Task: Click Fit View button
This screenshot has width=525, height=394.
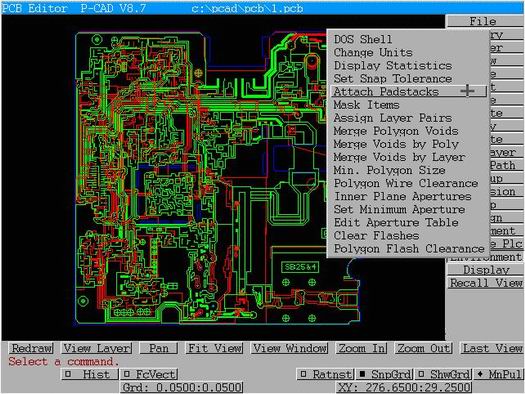Action: click(x=215, y=348)
